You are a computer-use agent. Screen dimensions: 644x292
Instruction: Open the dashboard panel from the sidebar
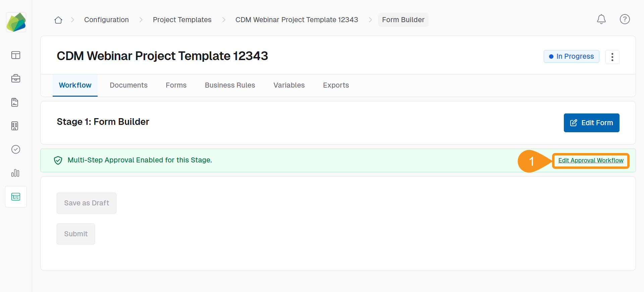[16, 55]
